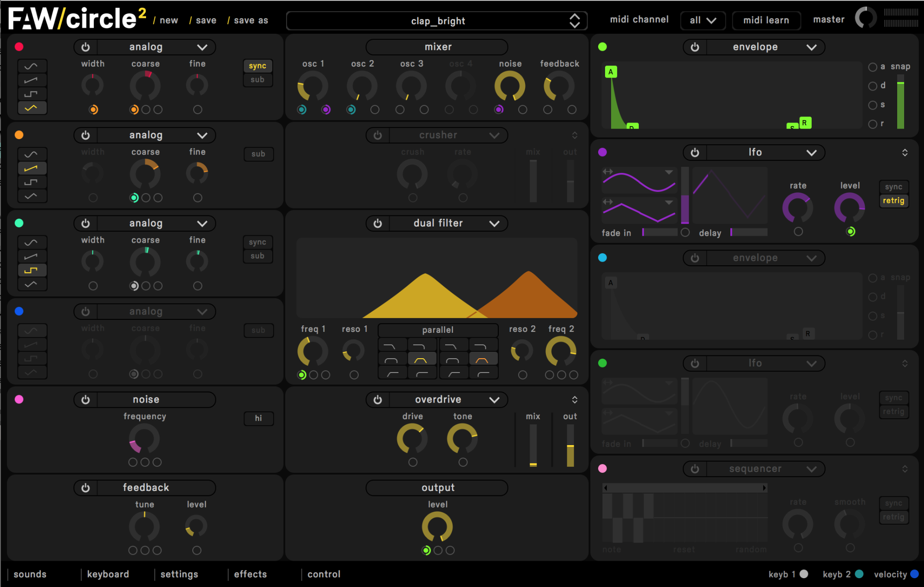The width and height of the screenshot is (924, 587).
Task: Click the mixer noise level knob
Action: [x=510, y=86]
